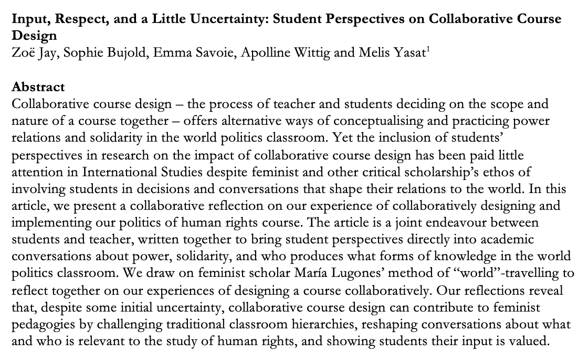The height and width of the screenshot is (364, 588).
Task: Click the article title starting "Input, Respect"
Action: (x=286, y=19)
